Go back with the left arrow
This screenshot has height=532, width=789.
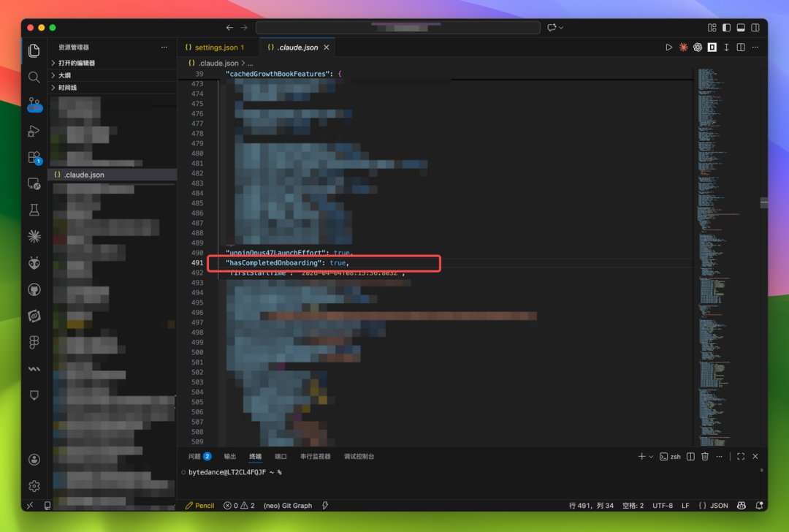click(229, 28)
